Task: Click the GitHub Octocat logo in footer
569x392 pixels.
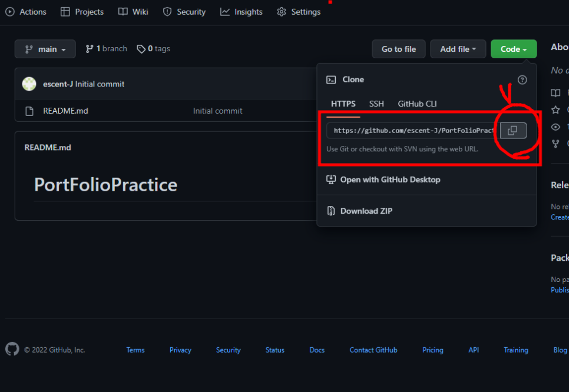Action: pyautogui.click(x=12, y=349)
